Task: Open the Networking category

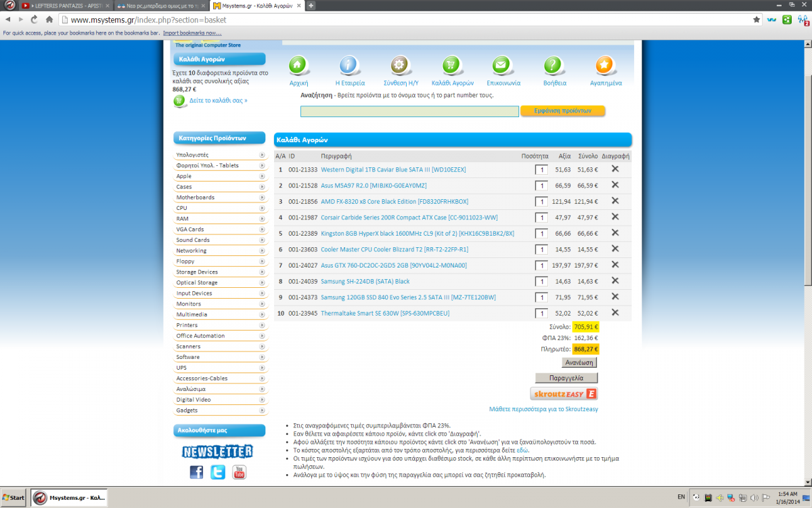Action: pos(191,251)
